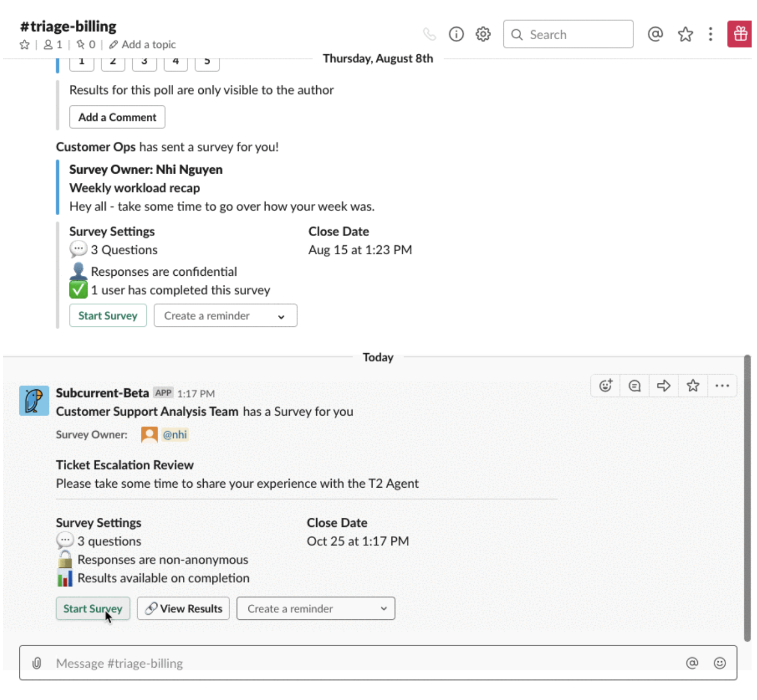Image resolution: width=757 pixels, height=700 pixels.
Task: Click Start Survey for Ticket Escalation Review
Action: coord(93,609)
